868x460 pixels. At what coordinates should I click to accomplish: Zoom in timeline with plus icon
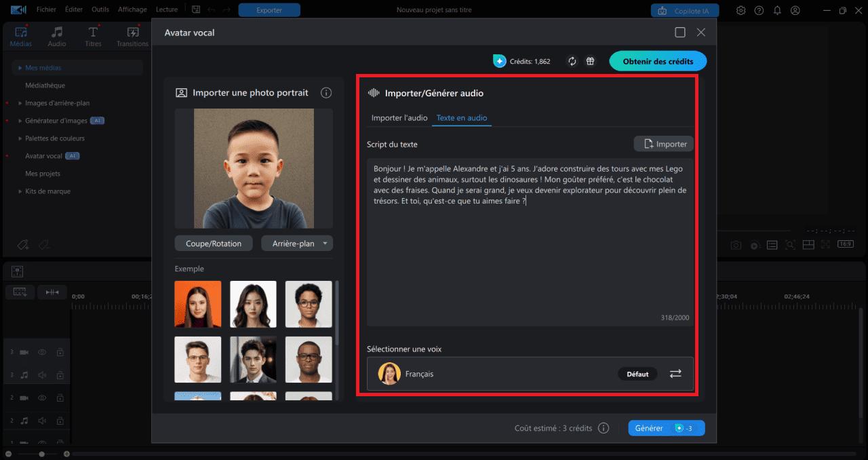pyautogui.click(x=66, y=454)
